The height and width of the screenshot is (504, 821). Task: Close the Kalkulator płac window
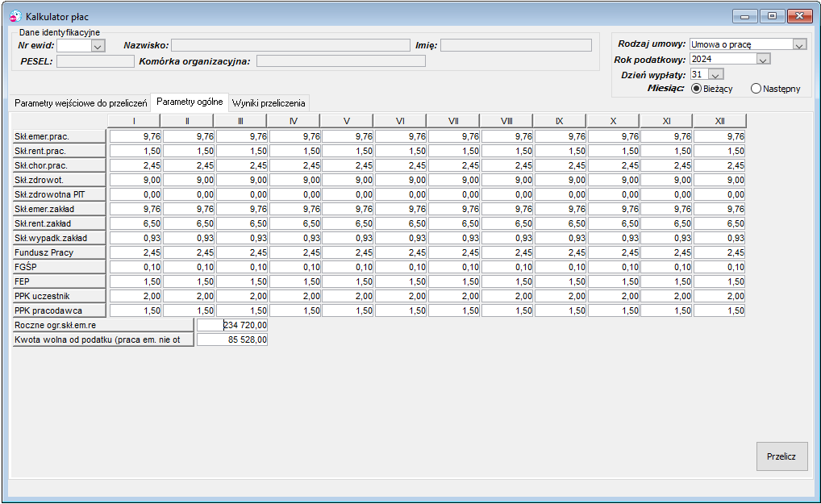799,16
